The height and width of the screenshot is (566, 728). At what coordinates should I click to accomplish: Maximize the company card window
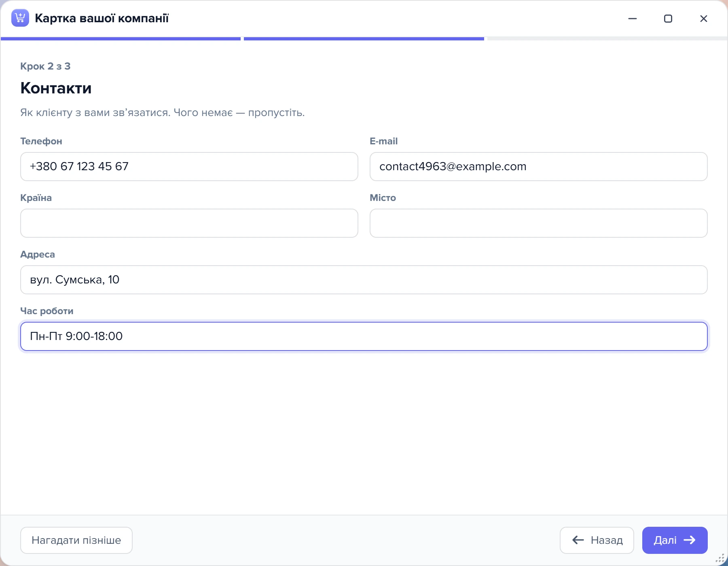click(x=668, y=19)
